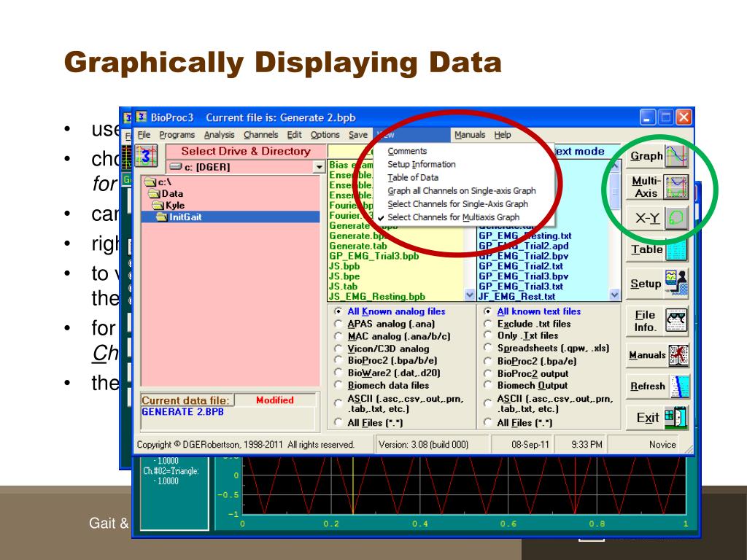Select the All known text files radio button
This screenshot has height=560, width=747.
point(488,311)
